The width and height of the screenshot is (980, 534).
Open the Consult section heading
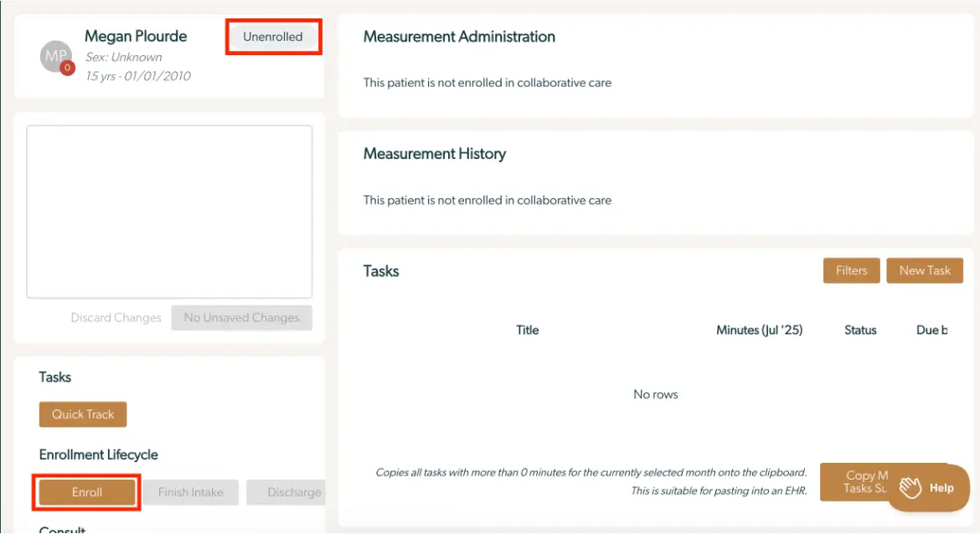tap(63, 529)
